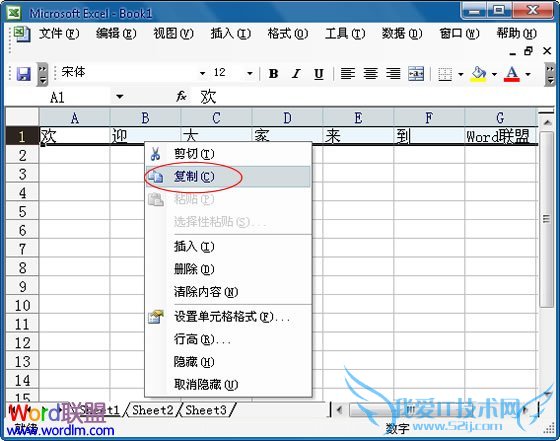Select row 7 header
Viewport: 560px width, 441px height.
point(22,249)
